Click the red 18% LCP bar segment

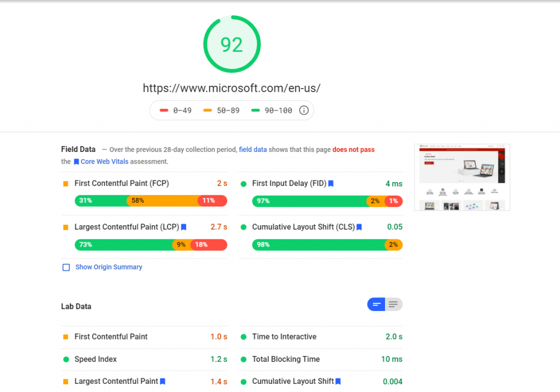(209, 244)
